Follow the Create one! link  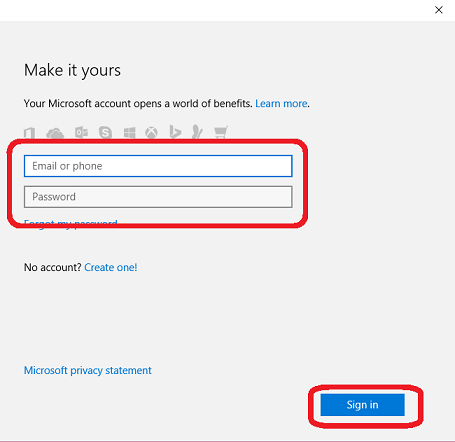[111, 267]
